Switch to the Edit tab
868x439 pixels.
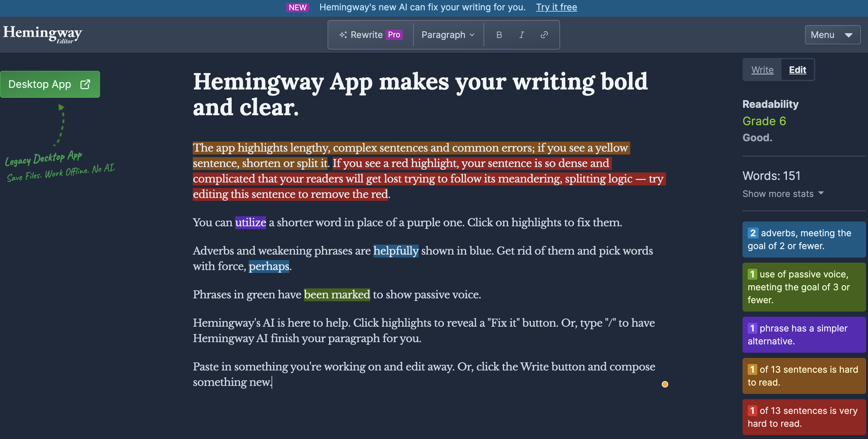point(797,70)
